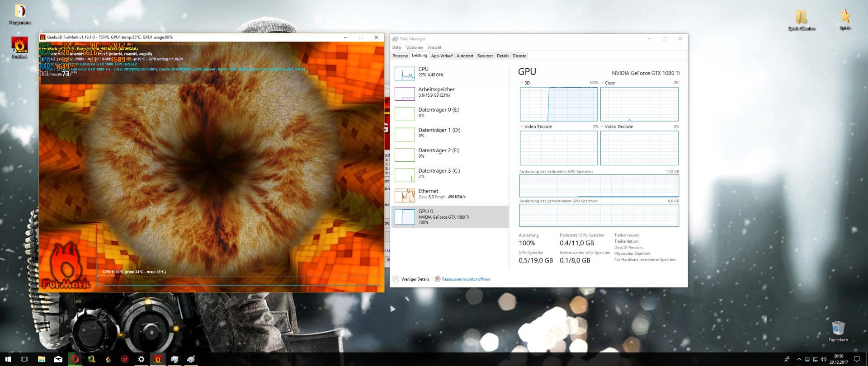Launch the FurMark desktop shortcut

(x=19, y=48)
